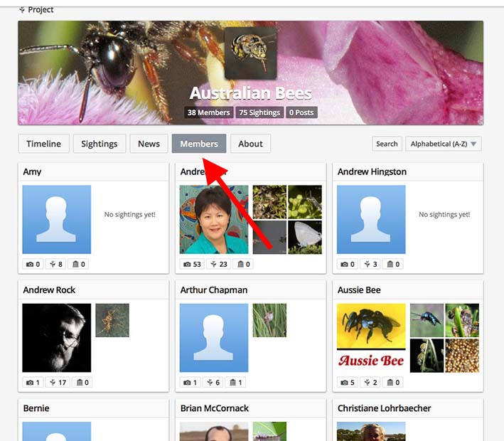Open Amy's member profile name
Viewport: 504px width, 441px height.
tap(32, 171)
